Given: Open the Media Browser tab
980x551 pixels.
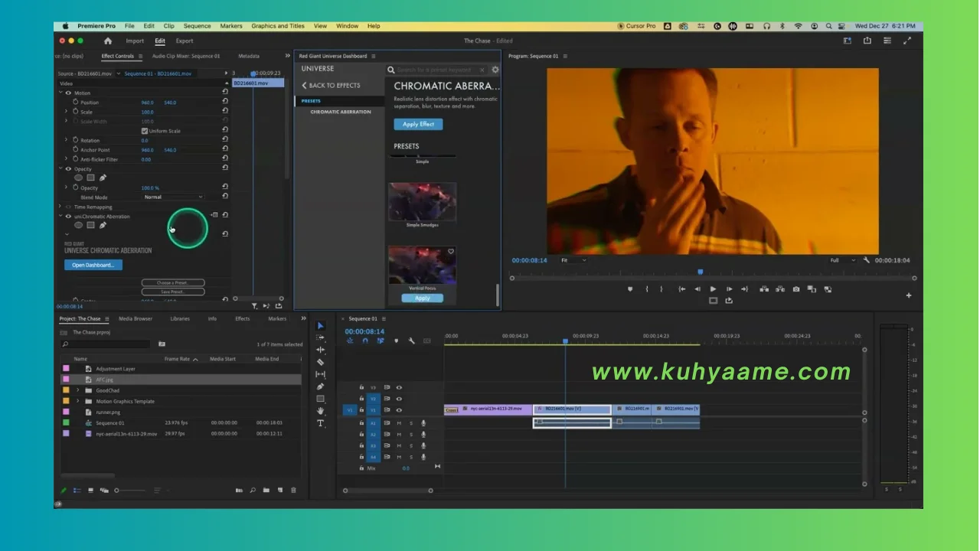Looking at the screenshot, I should 136,318.
